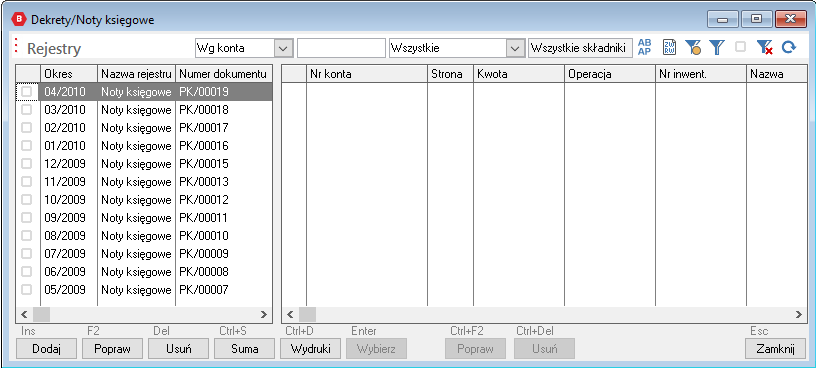816x368 pixels.
Task: Tick the checkbox for row 03/2010
Action: coord(27,110)
